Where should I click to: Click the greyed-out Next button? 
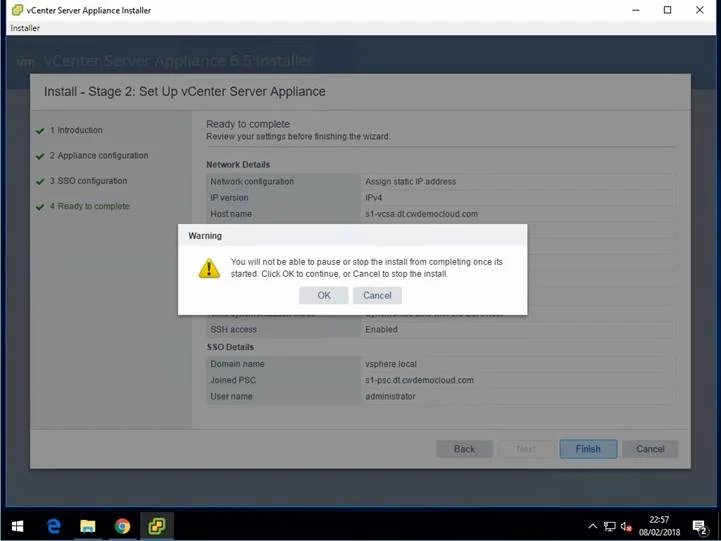(x=526, y=449)
